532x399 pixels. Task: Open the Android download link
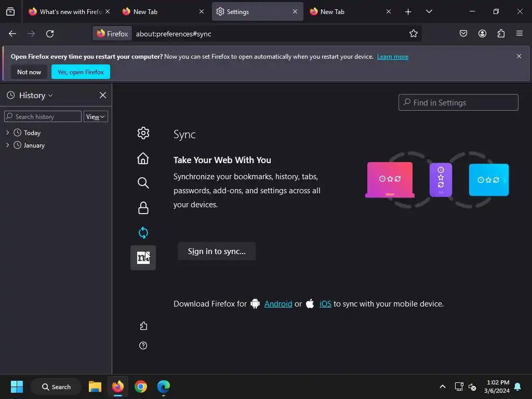click(278, 304)
